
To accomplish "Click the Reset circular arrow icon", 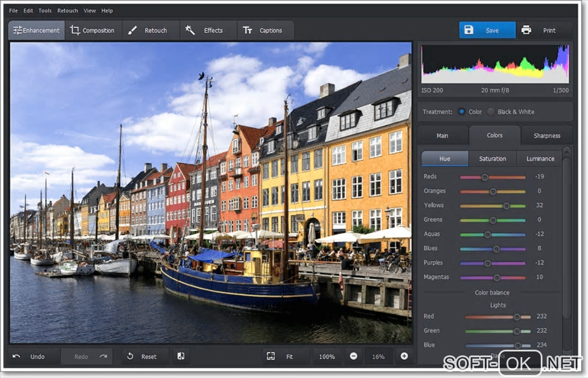I will pos(130,356).
